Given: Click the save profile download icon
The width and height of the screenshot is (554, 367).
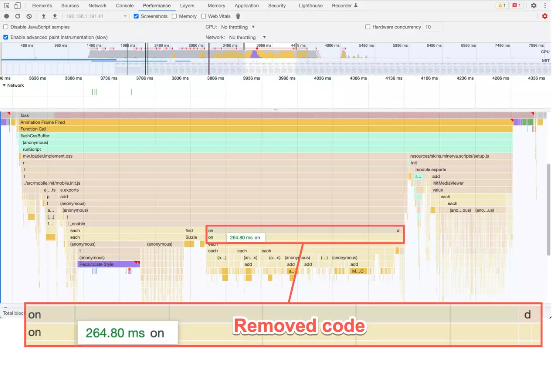Looking at the screenshot, I should (x=55, y=16).
